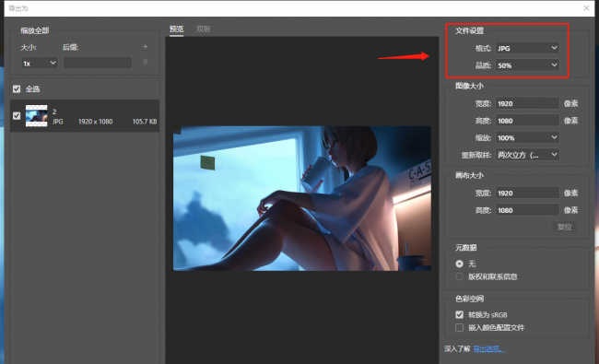The image size is (599, 364).
Task: Click the 1920 x 1080 dimensions text in asset row
Action: (96, 122)
